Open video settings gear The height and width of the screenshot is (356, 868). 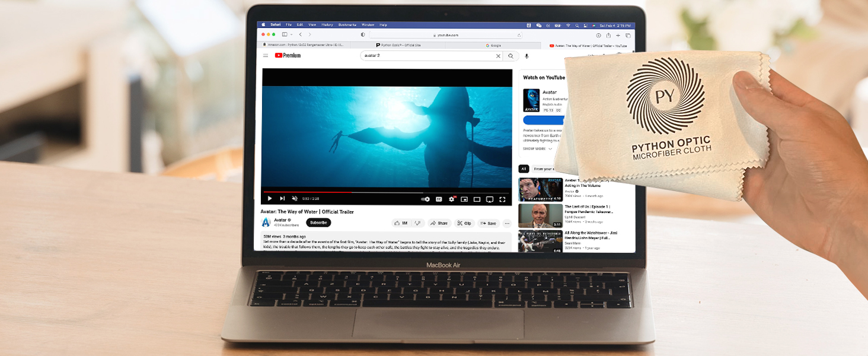click(452, 199)
